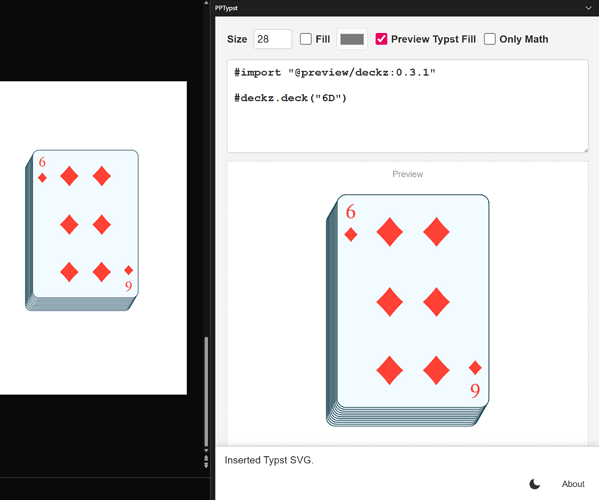The width and height of the screenshot is (599, 500).
Task: Enable the Fill checkbox
Action: (306, 39)
